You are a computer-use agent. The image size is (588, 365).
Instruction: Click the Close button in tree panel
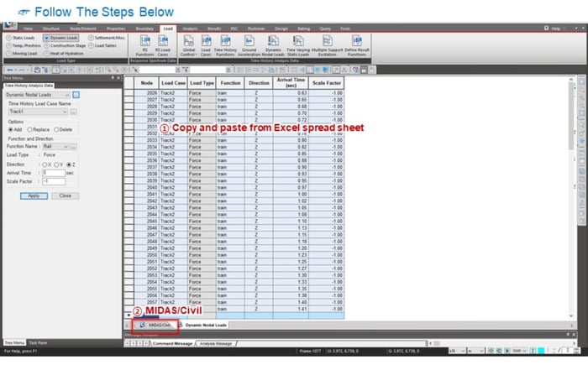(65, 196)
